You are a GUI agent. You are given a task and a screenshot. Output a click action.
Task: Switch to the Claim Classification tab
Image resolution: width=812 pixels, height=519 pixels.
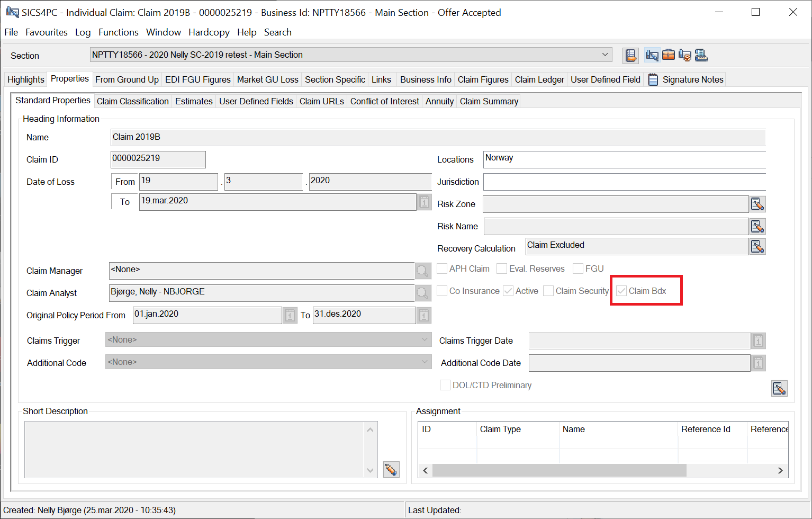pyautogui.click(x=132, y=101)
